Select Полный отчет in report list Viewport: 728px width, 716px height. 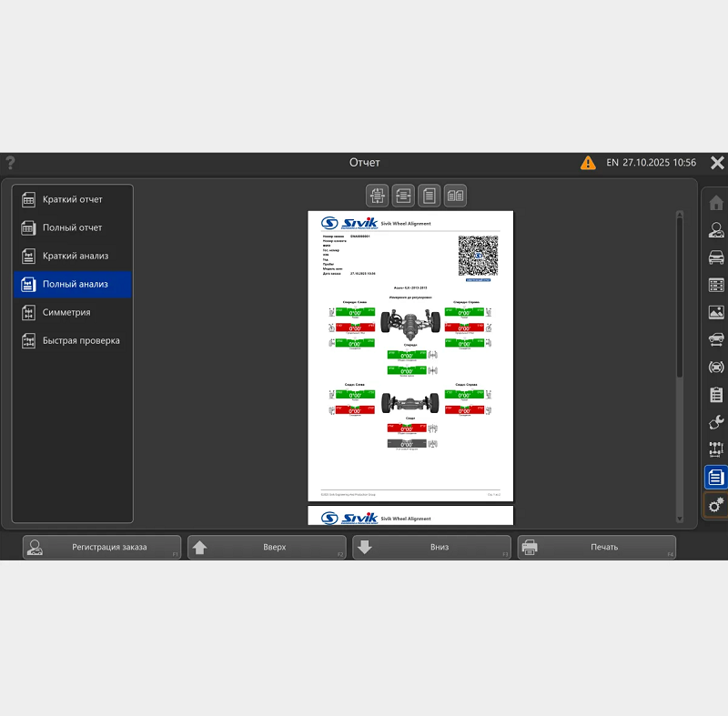pos(73,227)
